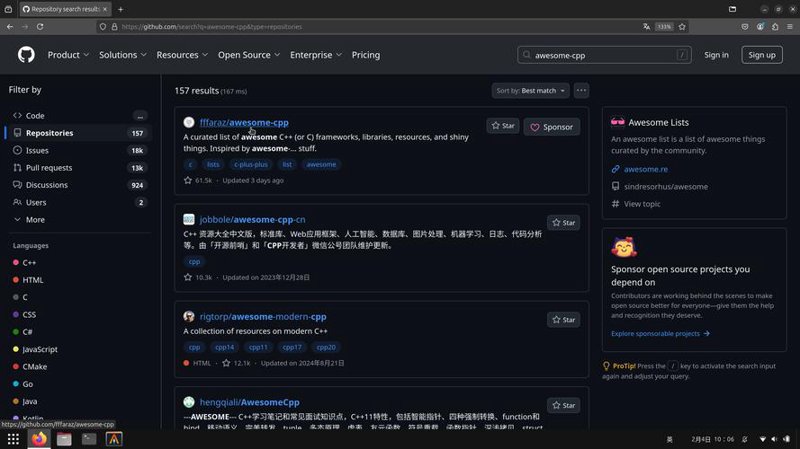This screenshot has width=800, height=449.
Task: Click the ellipsis button next to Code filter
Action: (140, 116)
